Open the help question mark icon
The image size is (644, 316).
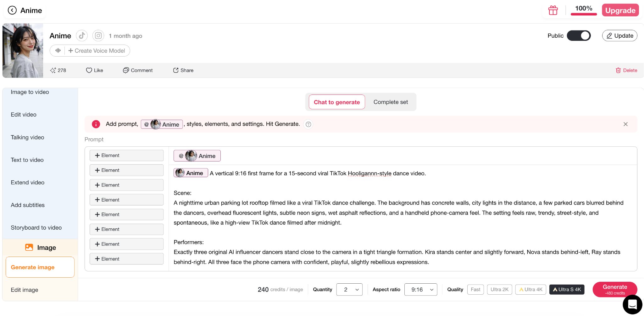[308, 124]
